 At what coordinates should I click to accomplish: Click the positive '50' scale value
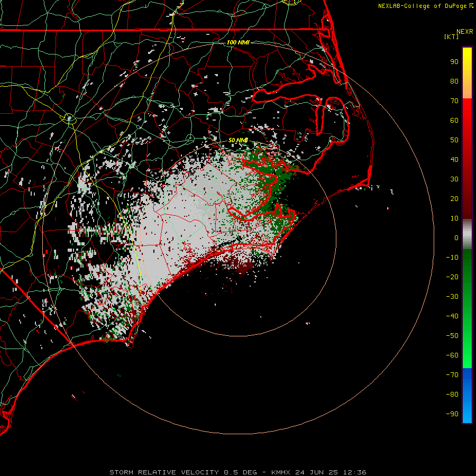454,140
